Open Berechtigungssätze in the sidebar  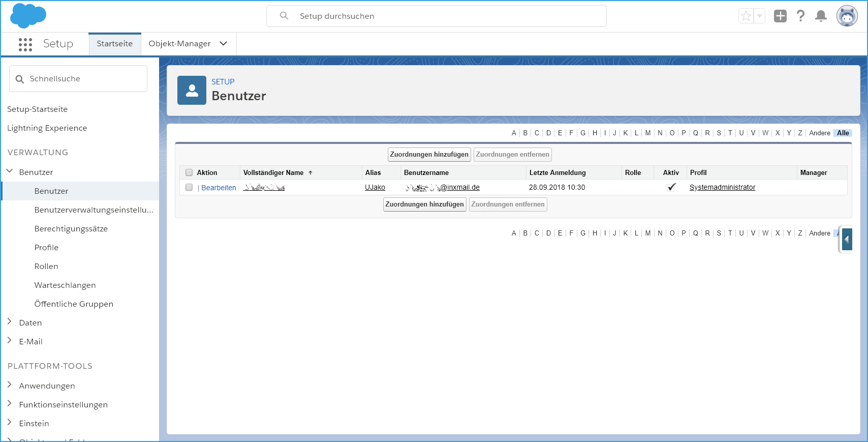click(71, 228)
